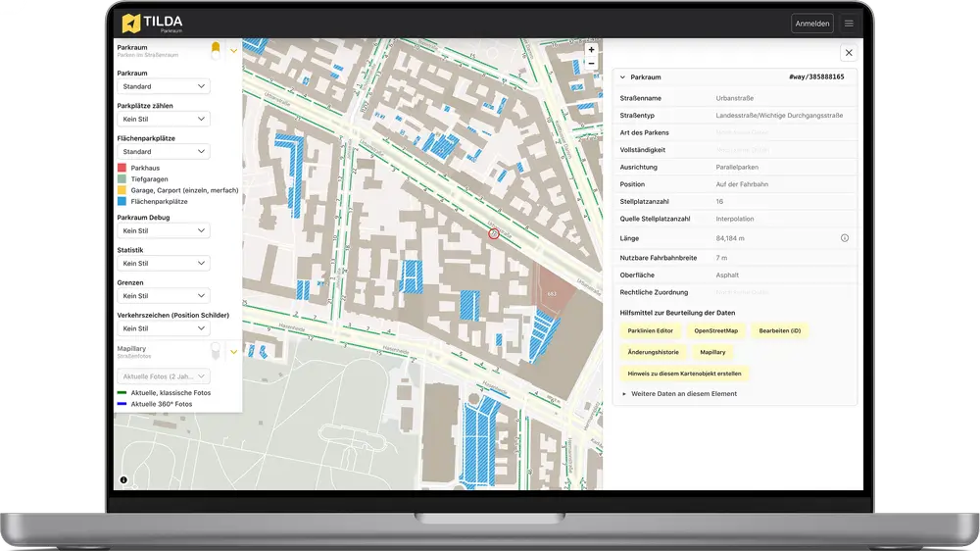Zoom in on the map
The image size is (980, 551).
(x=591, y=49)
